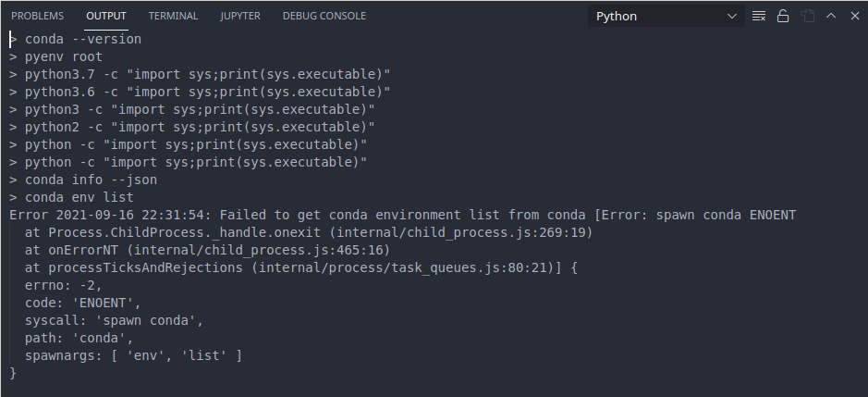Viewport: 868px width, 397px height.
Task: Click the "conda env list" line
Action: (79, 197)
